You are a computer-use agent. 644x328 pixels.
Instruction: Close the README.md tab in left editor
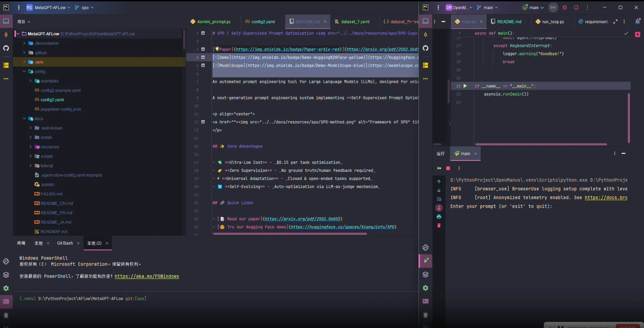[325, 21]
